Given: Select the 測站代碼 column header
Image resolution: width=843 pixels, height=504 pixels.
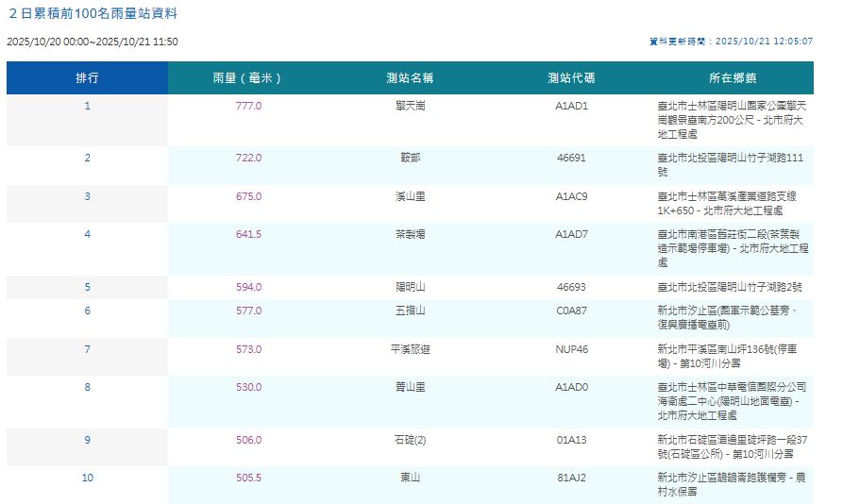Looking at the screenshot, I should click(571, 77).
